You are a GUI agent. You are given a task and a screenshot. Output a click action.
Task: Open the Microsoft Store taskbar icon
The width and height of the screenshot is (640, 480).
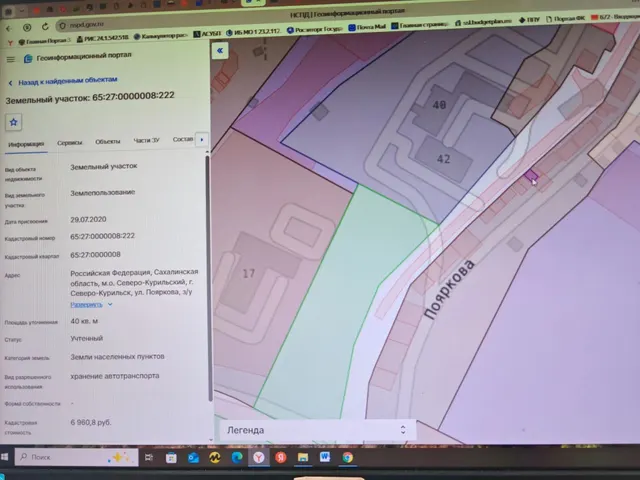(171, 458)
